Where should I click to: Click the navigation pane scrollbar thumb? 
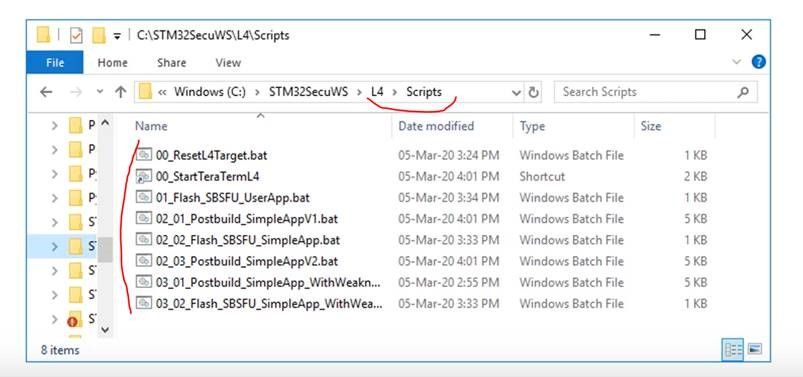(105, 249)
